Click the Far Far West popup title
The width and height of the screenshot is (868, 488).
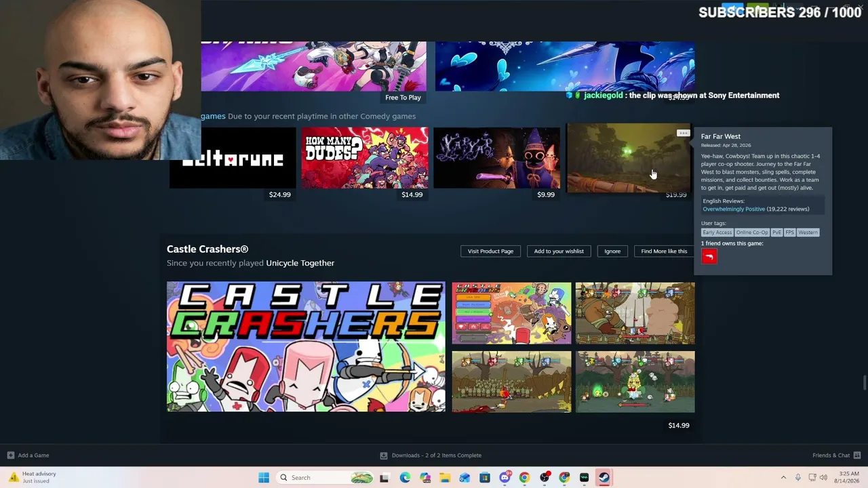point(720,136)
